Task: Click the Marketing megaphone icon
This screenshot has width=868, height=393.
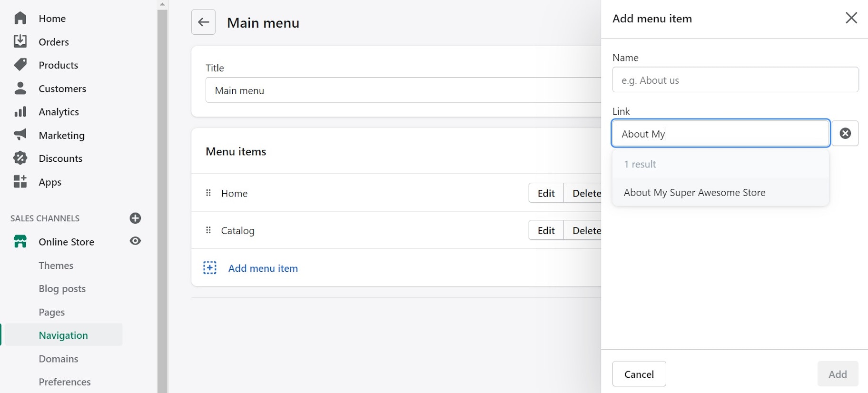Action: click(20, 135)
